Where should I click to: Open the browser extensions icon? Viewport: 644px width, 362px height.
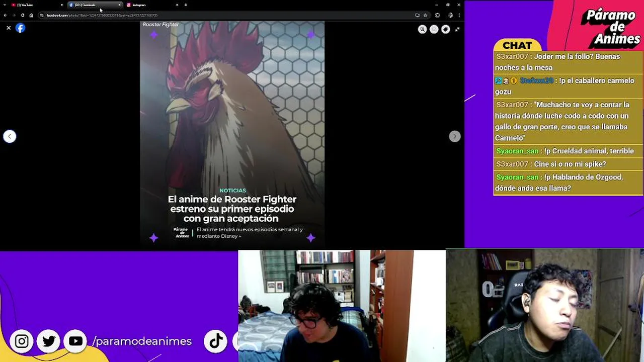pos(437,15)
